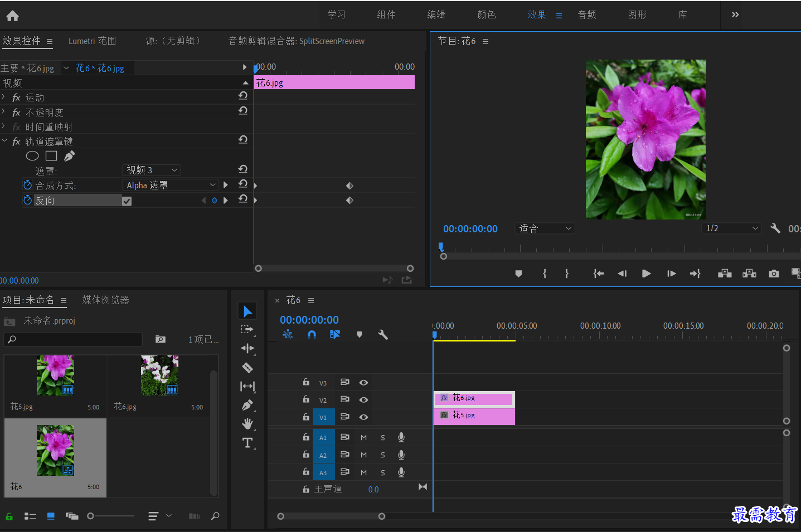Expand the 不透明度 effect properties
801x532 pixels.
pyautogui.click(x=4, y=111)
